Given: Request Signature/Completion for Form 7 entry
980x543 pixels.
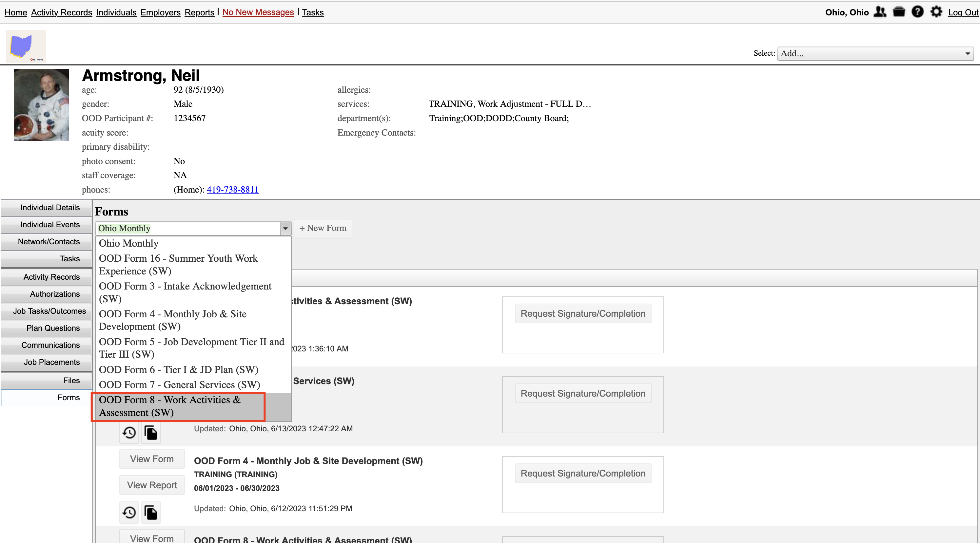Looking at the screenshot, I should pyautogui.click(x=583, y=394).
